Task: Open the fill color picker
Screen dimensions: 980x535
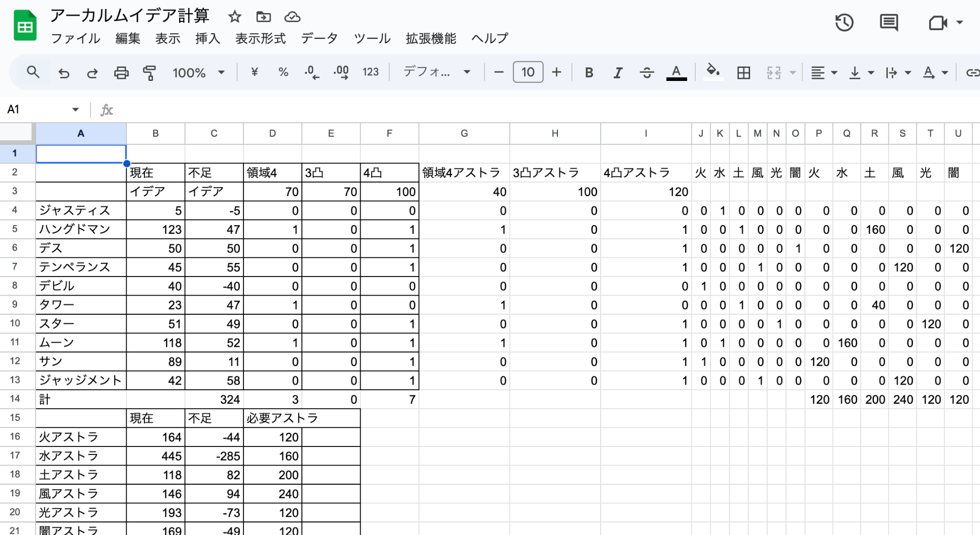Action: click(712, 72)
